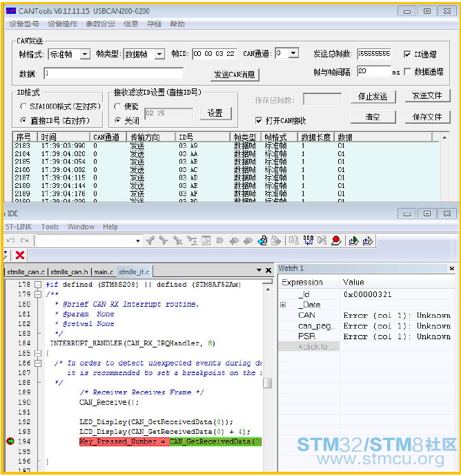Open the 帧格式 dropdown
This screenshot has height=476, width=461.
tap(85, 55)
